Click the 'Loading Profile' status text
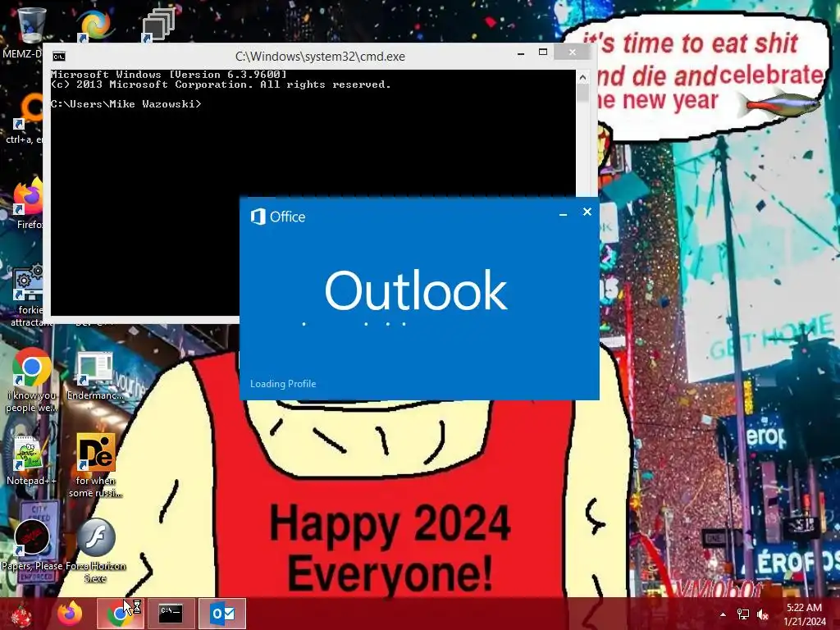840x630 pixels. coord(283,384)
